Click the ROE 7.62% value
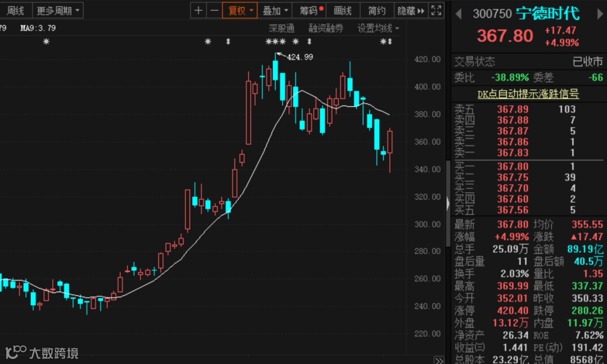The image size is (607, 364). pyautogui.click(x=589, y=335)
